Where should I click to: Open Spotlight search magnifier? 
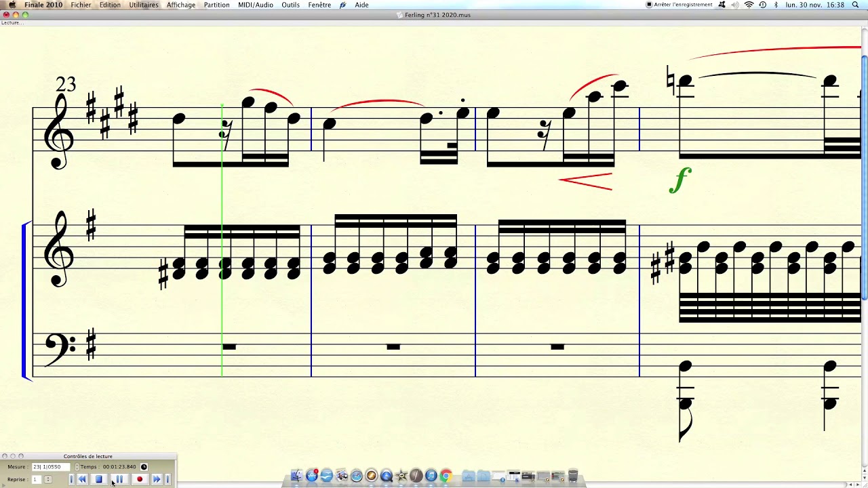coord(856,5)
